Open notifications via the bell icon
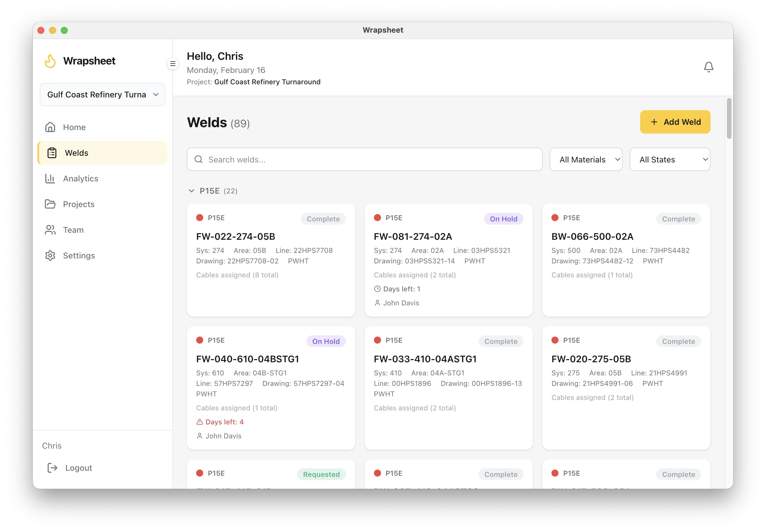The height and width of the screenshot is (532, 766). click(708, 67)
